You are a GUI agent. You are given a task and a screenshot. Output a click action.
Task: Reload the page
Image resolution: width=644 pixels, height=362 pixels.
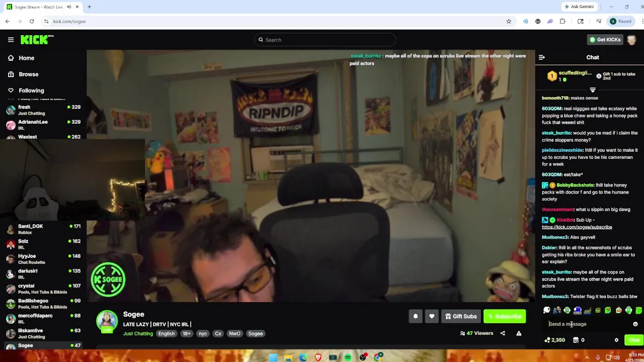tap(32, 21)
